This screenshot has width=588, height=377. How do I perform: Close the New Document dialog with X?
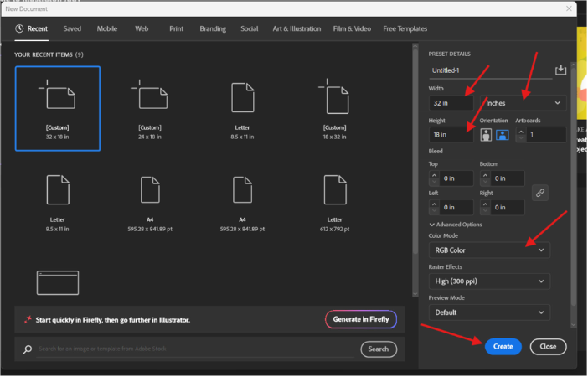[x=569, y=8]
